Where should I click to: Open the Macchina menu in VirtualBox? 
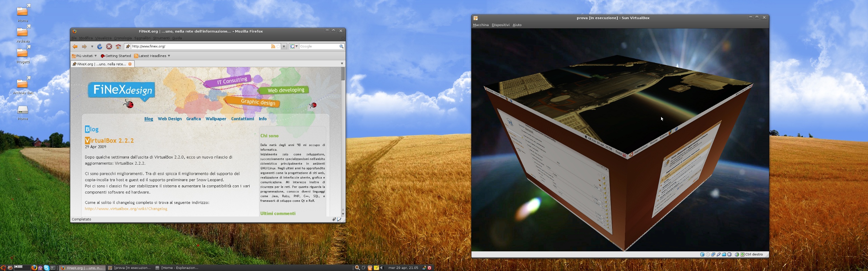(x=481, y=25)
